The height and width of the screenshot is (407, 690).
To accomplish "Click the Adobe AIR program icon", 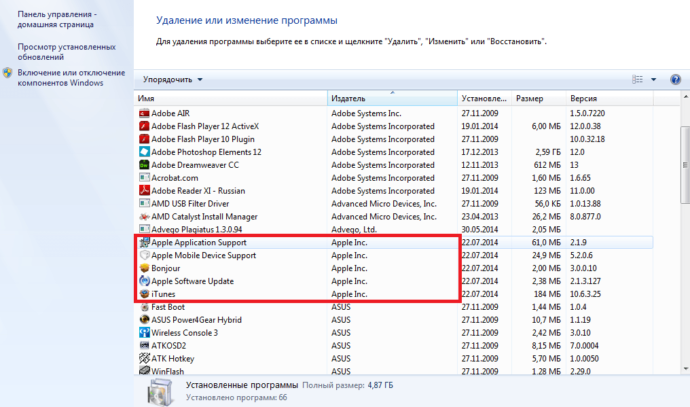I will [x=144, y=113].
